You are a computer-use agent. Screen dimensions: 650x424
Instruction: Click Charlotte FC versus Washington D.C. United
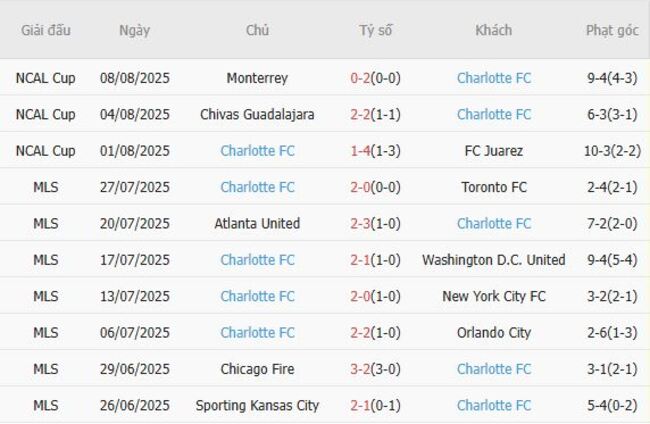257,260
